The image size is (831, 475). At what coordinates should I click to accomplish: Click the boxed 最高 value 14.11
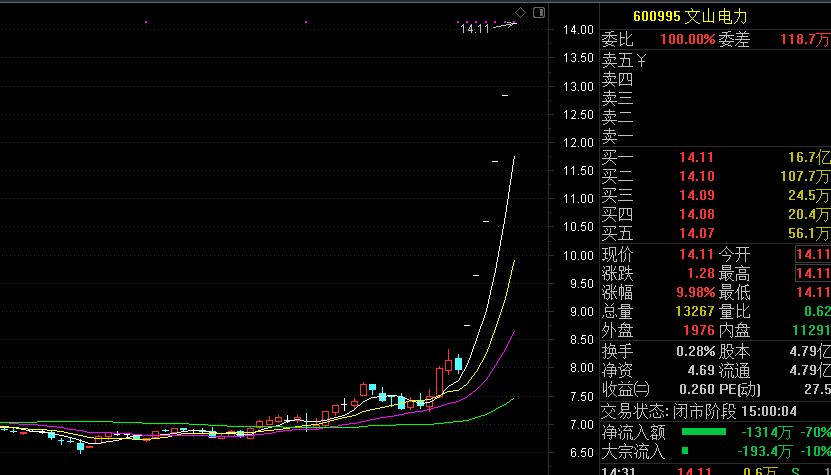click(x=813, y=274)
